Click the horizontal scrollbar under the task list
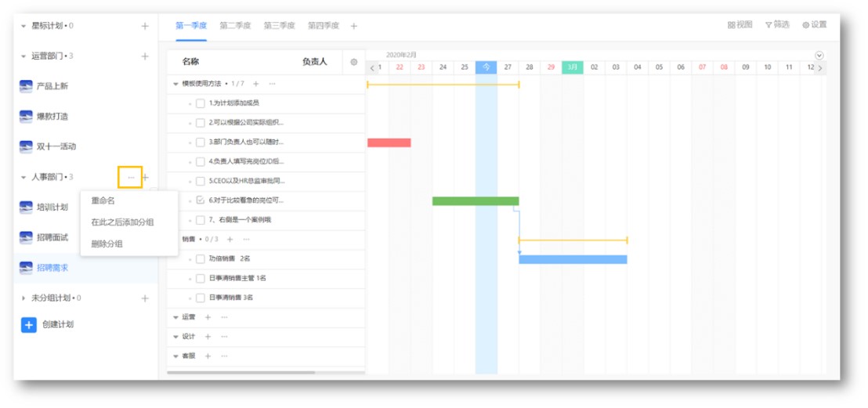Screen dimensions: 868x408 coord(241,373)
